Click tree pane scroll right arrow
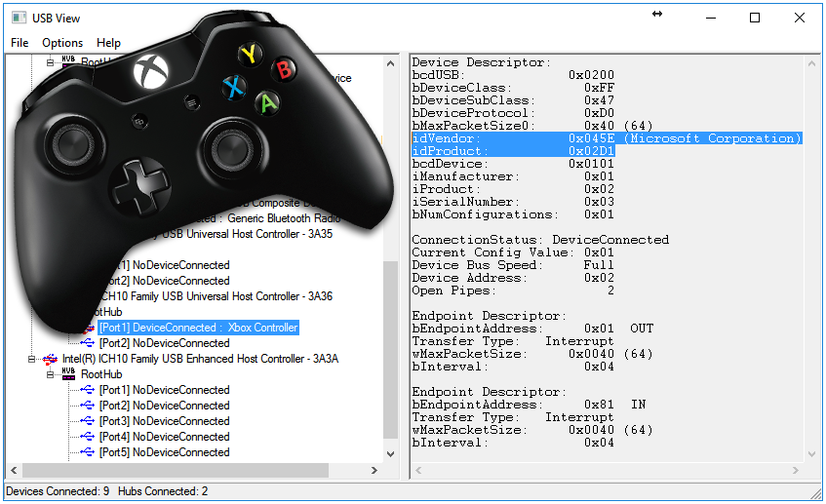The height and width of the screenshot is (504, 826). tap(374, 470)
